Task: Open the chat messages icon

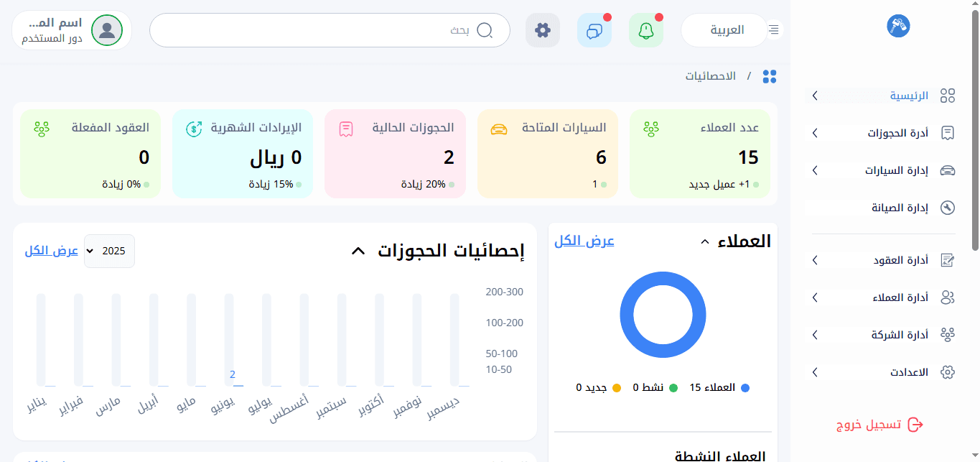Action: tap(594, 30)
